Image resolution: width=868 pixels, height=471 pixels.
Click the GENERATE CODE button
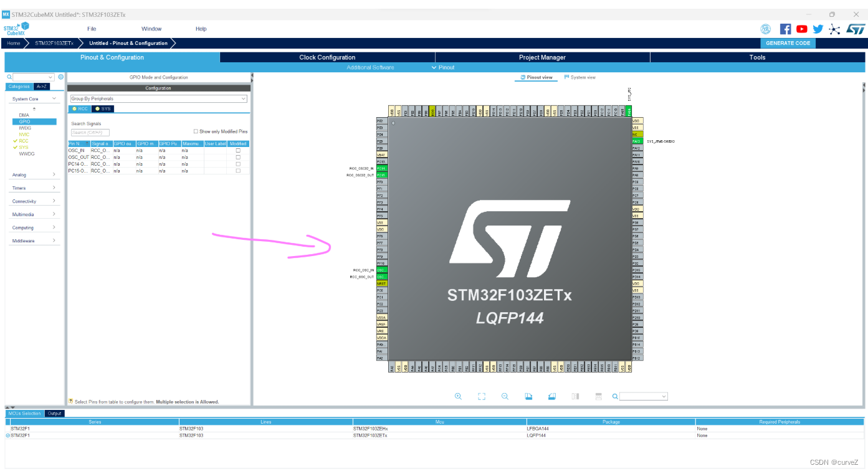(788, 43)
